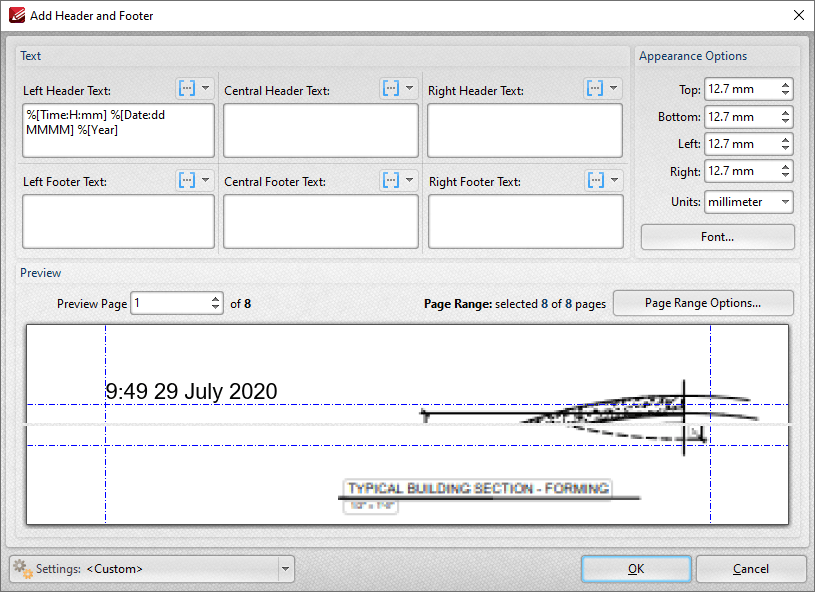Increase the Top margin value
The height and width of the screenshot is (592, 815).
click(x=785, y=85)
